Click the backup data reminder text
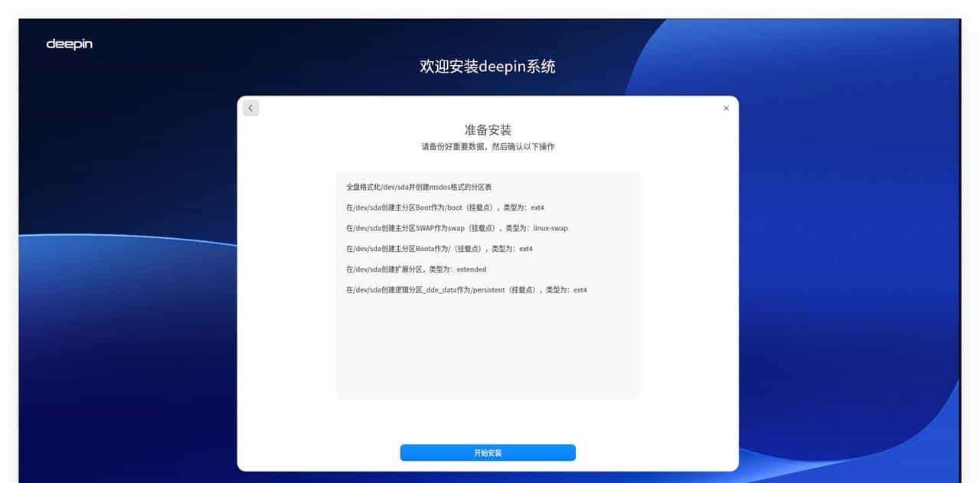This screenshot has width=980, height=483. 488,147
